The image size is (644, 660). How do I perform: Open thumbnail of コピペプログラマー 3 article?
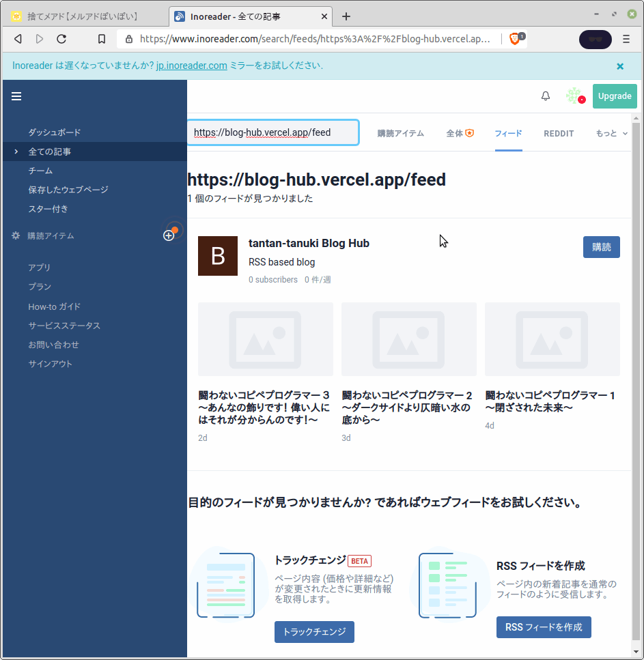266,339
